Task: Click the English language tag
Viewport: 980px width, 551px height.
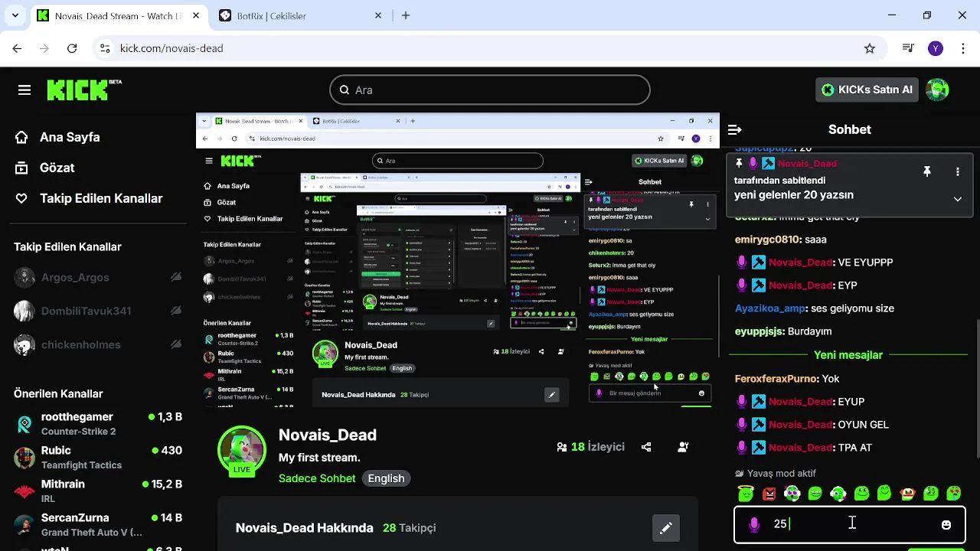Action: tap(386, 478)
